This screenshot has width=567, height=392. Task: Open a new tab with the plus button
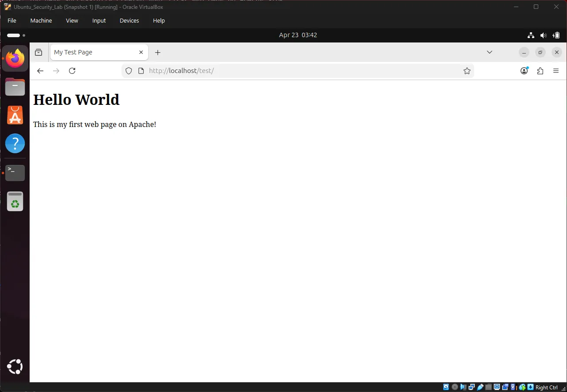click(157, 52)
